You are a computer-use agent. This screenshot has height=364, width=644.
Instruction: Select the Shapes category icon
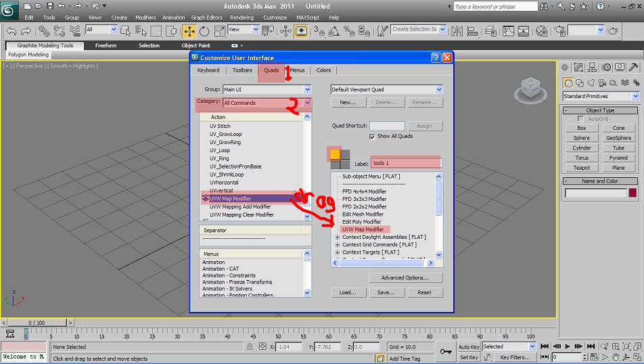pyautogui.click(x=580, y=83)
